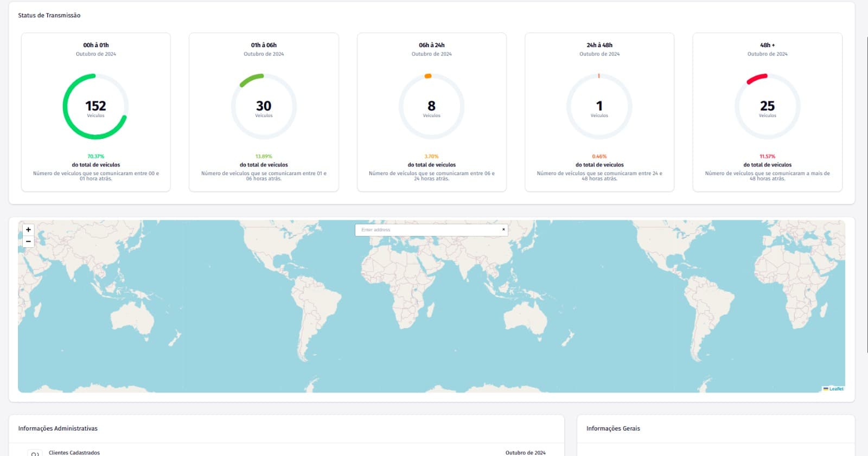The width and height of the screenshot is (868, 456).
Task: Click the description text mentioning 00 e 01 hora atrás
Action: pos(95,176)
